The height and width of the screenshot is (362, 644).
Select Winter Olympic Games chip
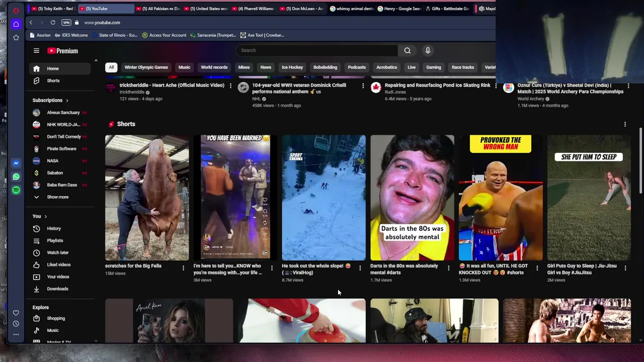(x=146, y=67)
